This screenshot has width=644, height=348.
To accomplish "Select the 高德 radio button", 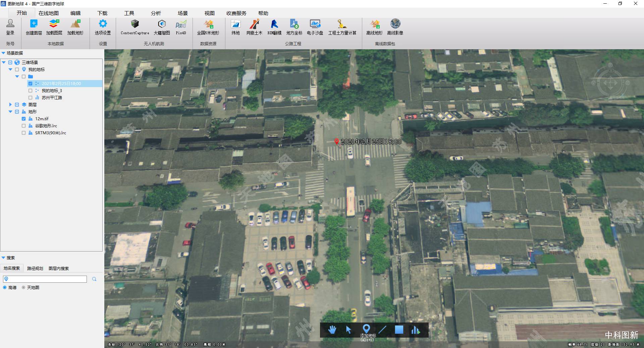I will (5, 287).
